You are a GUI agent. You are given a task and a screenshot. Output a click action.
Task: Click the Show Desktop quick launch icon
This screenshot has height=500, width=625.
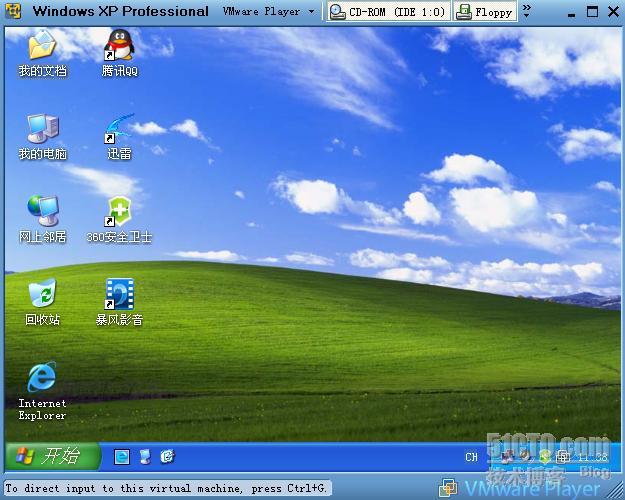[145, 457]
